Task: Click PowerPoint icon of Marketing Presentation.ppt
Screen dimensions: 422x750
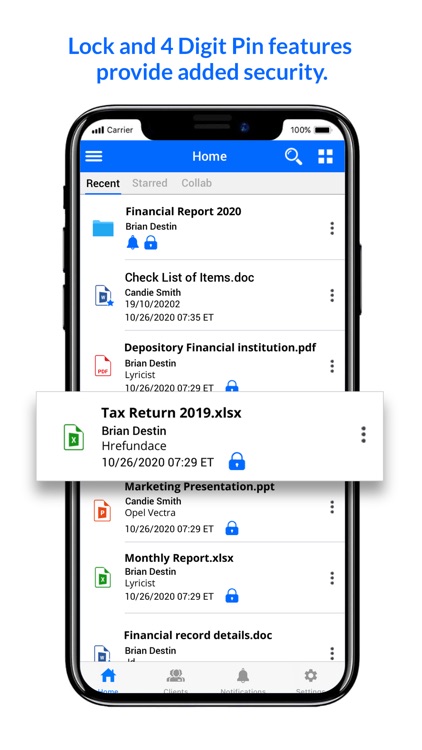Action: (x=102, y=510)
